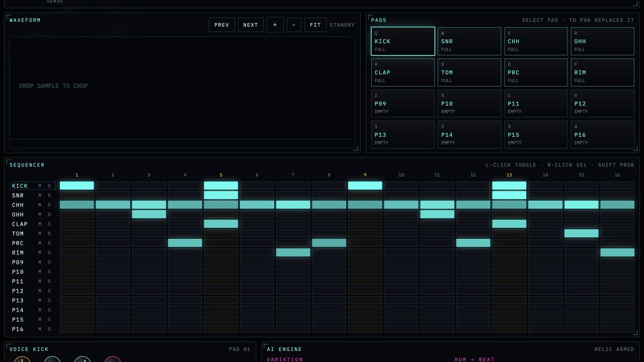
Task: Trigger the TOM pad
Action: pyautogui.click(x=469, y=72)
